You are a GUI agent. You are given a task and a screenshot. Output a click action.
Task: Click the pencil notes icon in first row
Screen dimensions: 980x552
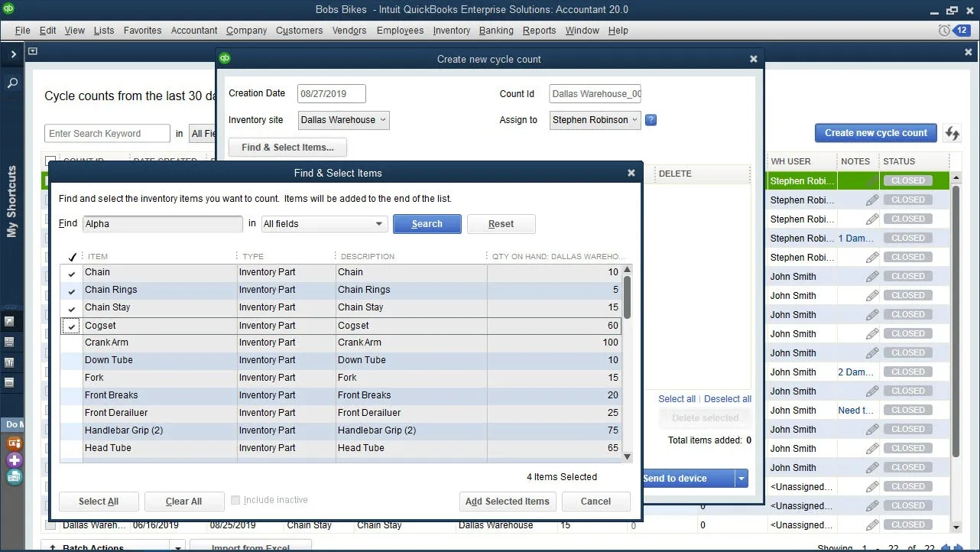[x=871, y=181]
